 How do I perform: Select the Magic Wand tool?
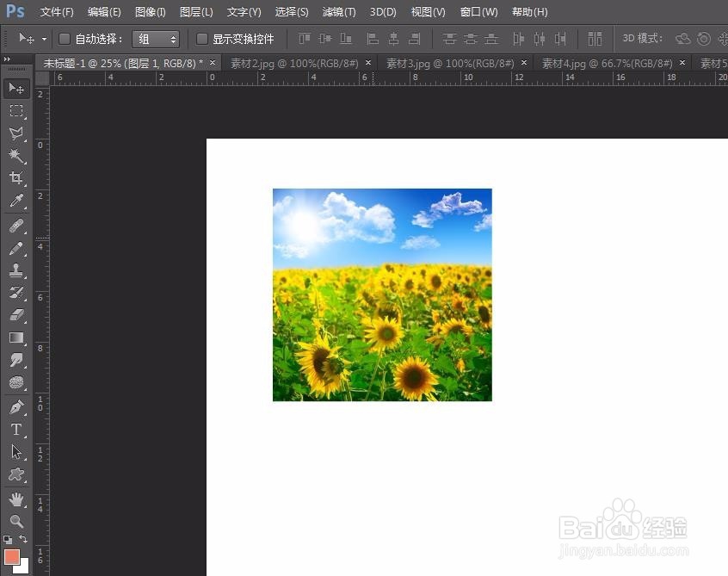click(x=16, y=156)
